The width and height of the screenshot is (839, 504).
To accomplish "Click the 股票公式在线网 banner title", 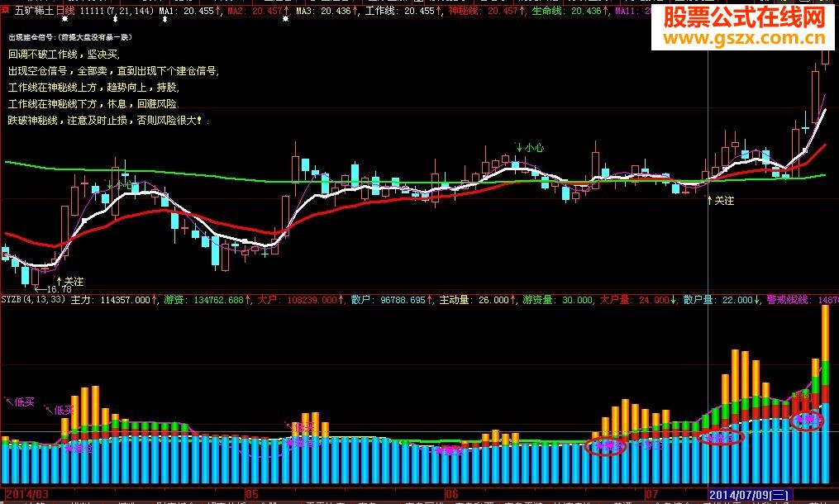I will pyautogui.click(x=744, y=19).
